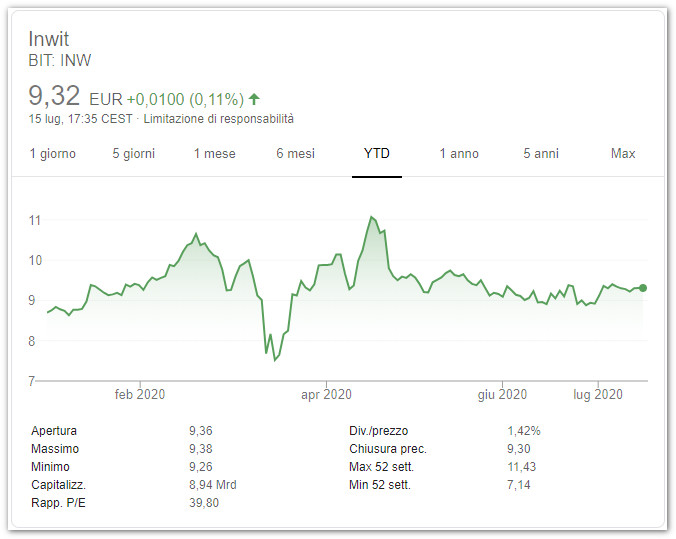Select the 5 giorni time range
This screenshot has width=676, height=539.
(x=134, y=154)
